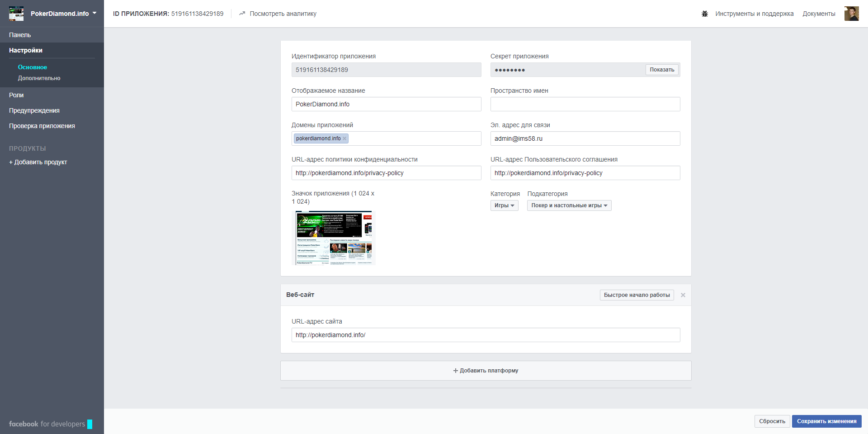Click Сохранить изменения button
This screenshot has width=868, height=434.
826,421
